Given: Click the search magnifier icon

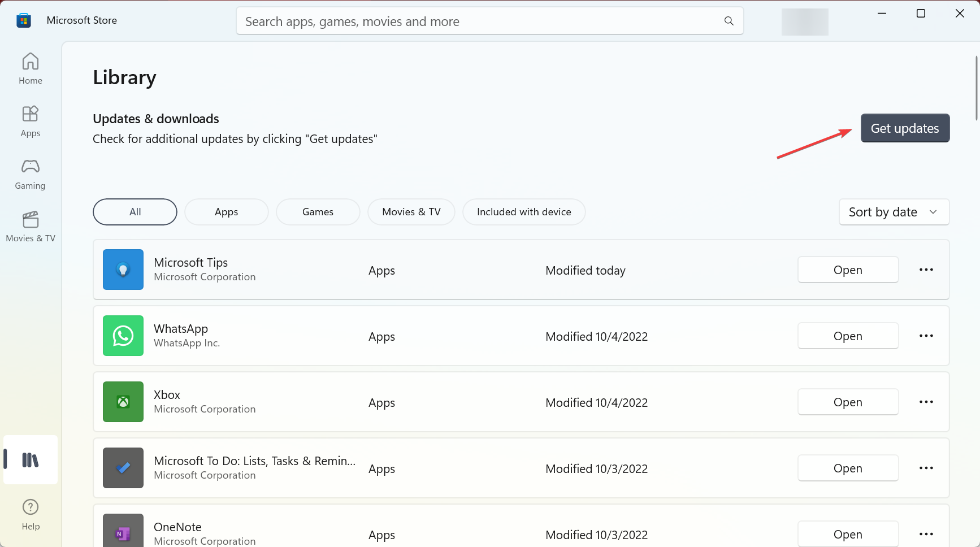Looking at the screenshot, I should [729, 21].
